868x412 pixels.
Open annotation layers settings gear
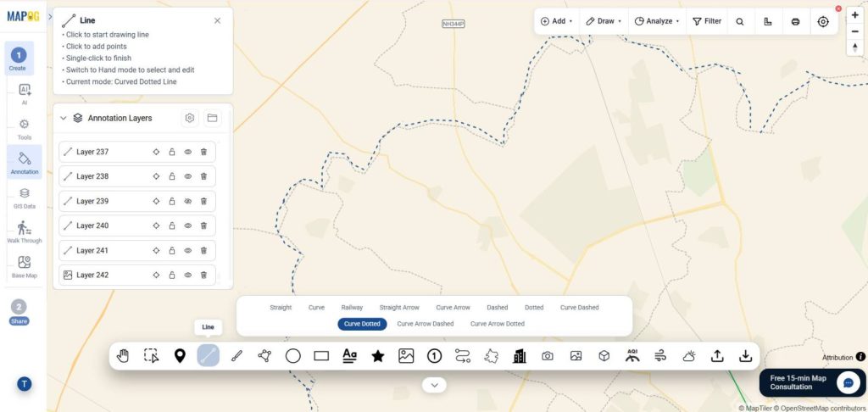click(x=190, y=118)
